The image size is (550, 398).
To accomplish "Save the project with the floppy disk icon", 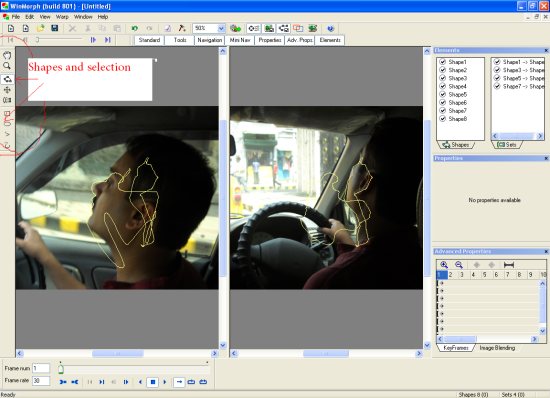I will pos(55,28).
